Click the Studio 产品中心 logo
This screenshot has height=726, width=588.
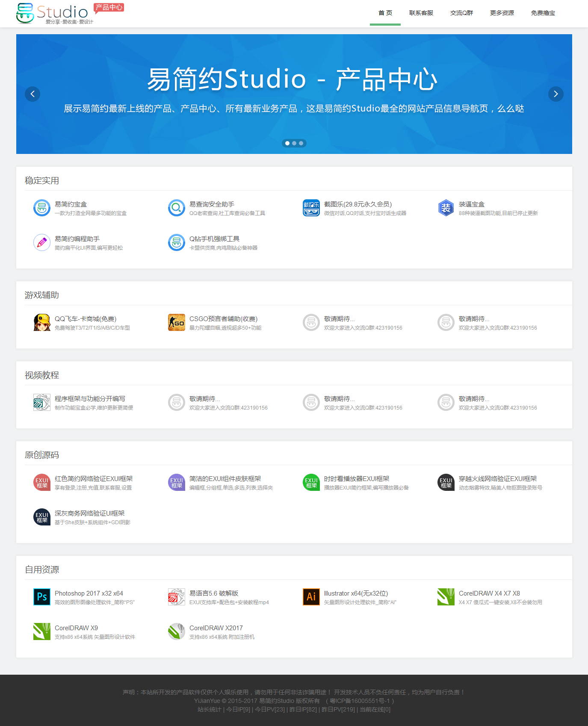click(x=68, y=13)
